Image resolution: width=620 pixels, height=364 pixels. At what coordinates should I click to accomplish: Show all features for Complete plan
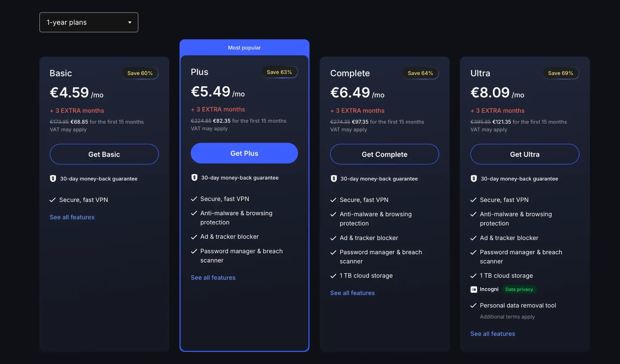[x=352, y=293]
